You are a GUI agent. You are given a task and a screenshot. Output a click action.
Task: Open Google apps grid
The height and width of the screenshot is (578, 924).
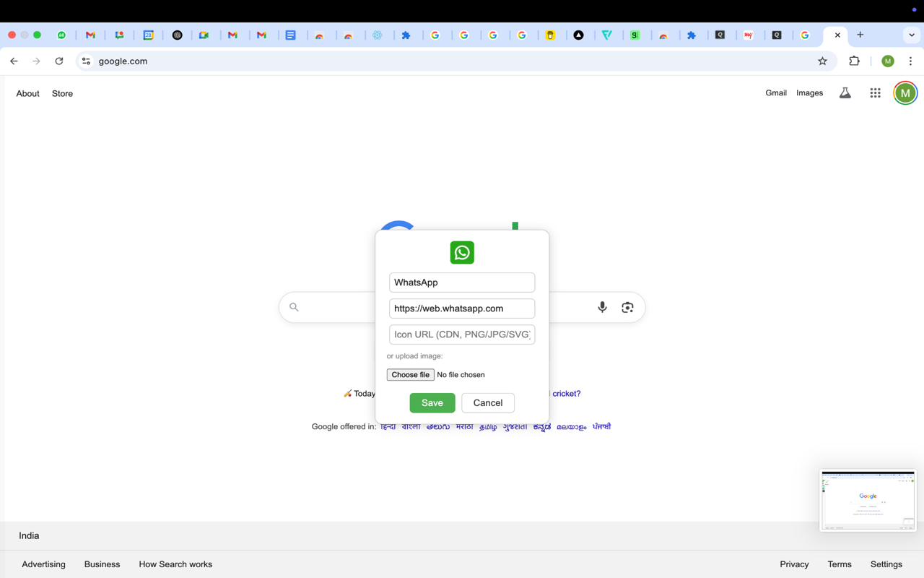(x=875, y=92)
